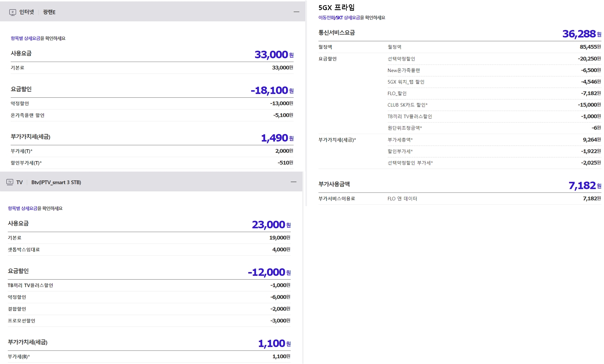This screenshot has width=604, height=364.
Task: Select the 광랜E internet section title
Action: point(49,12)
